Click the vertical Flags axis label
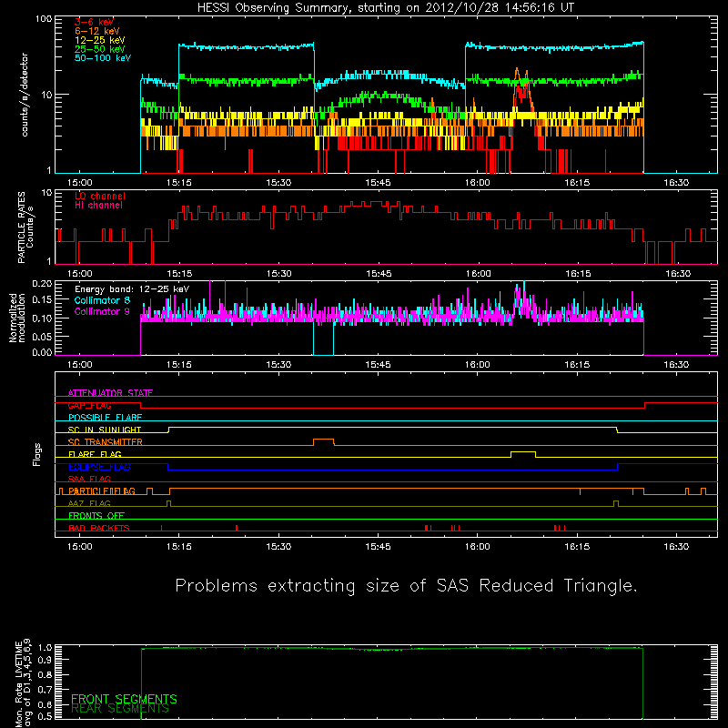 [x=37, y=454]
